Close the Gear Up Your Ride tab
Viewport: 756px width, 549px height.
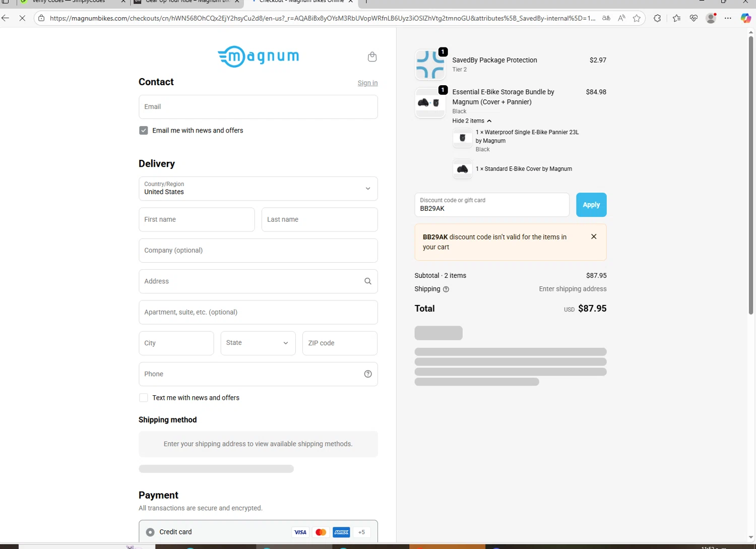(x=237, y=2)
